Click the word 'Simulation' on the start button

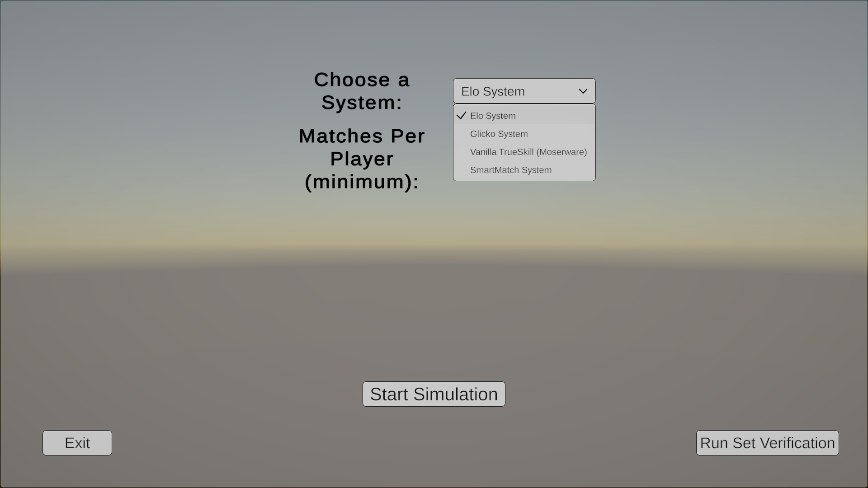tap(456, 394)
